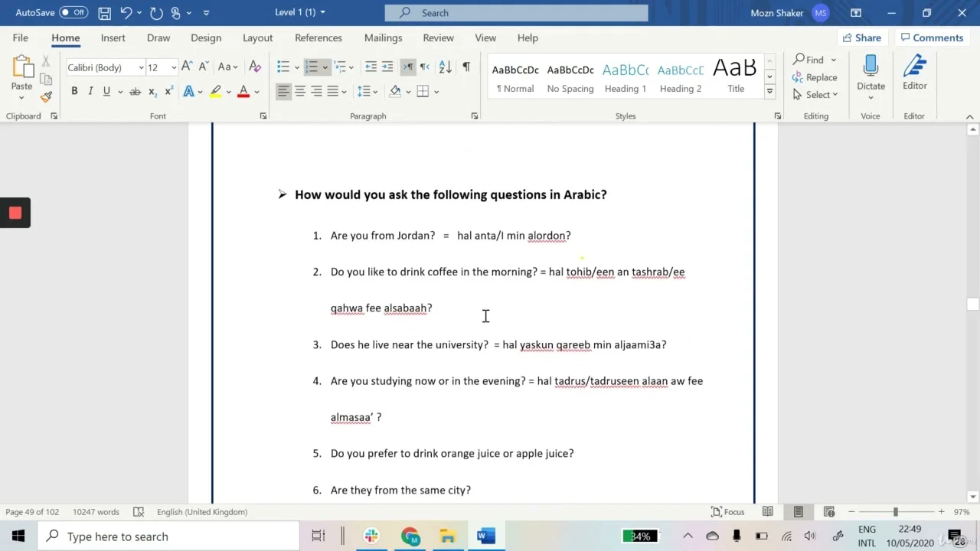Toggle the AutoSave switch
Viewport: 980px width, 551px height.
(73, 13)
